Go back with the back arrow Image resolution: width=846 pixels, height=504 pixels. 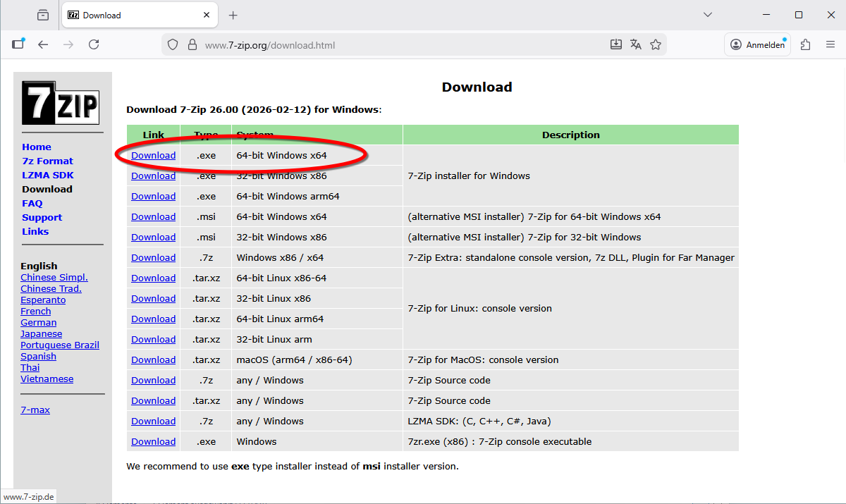[43, 44]
